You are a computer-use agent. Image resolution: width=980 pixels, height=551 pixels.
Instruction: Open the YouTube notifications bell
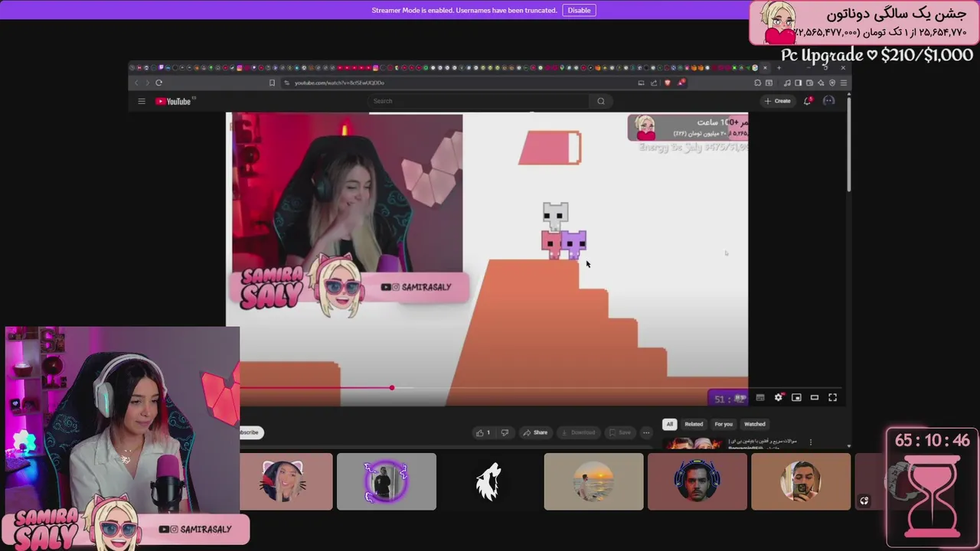808,101
